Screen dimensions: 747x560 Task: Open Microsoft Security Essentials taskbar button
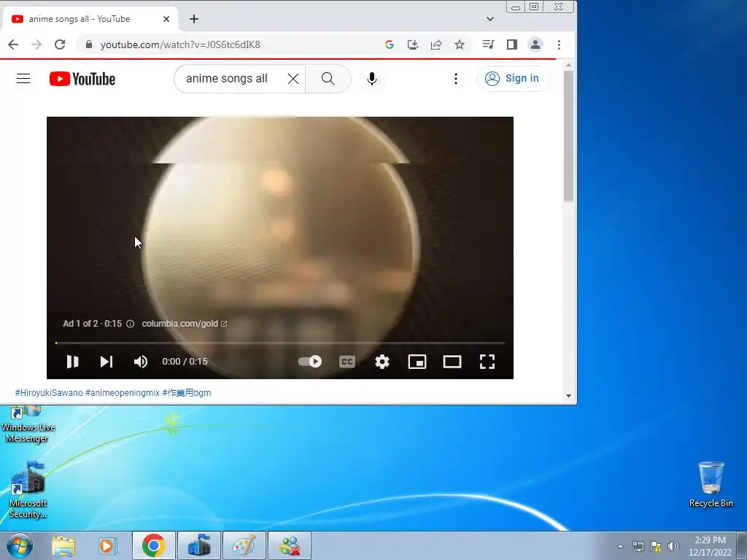pos(199,545)
